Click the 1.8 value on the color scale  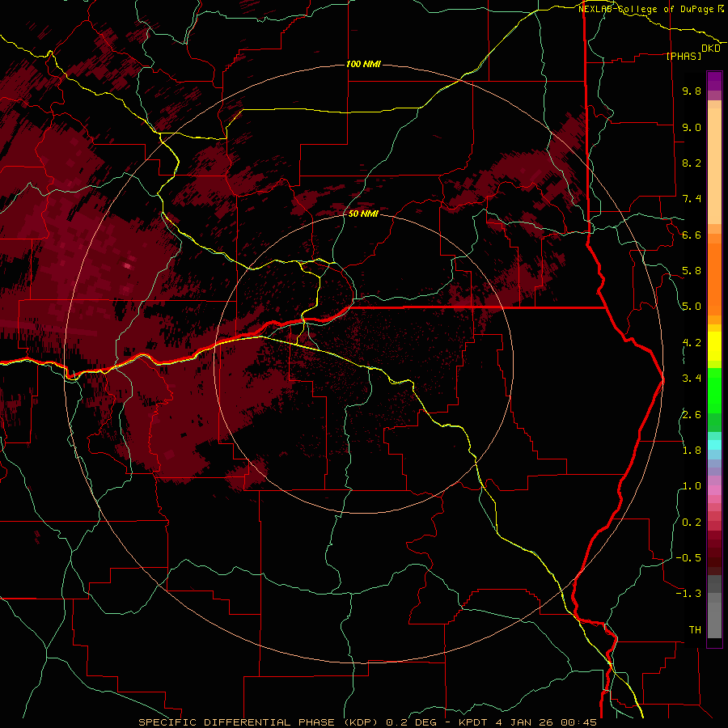point(692,451)
